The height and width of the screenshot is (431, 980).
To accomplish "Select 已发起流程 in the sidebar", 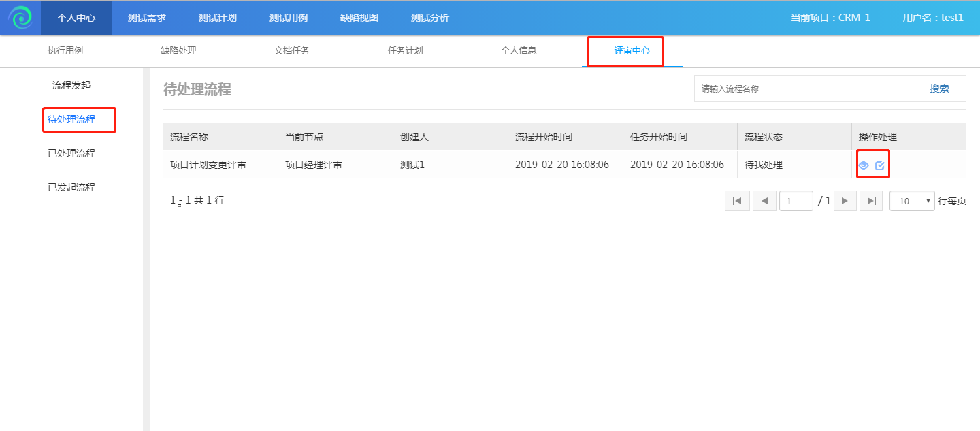I will (71, 187).
